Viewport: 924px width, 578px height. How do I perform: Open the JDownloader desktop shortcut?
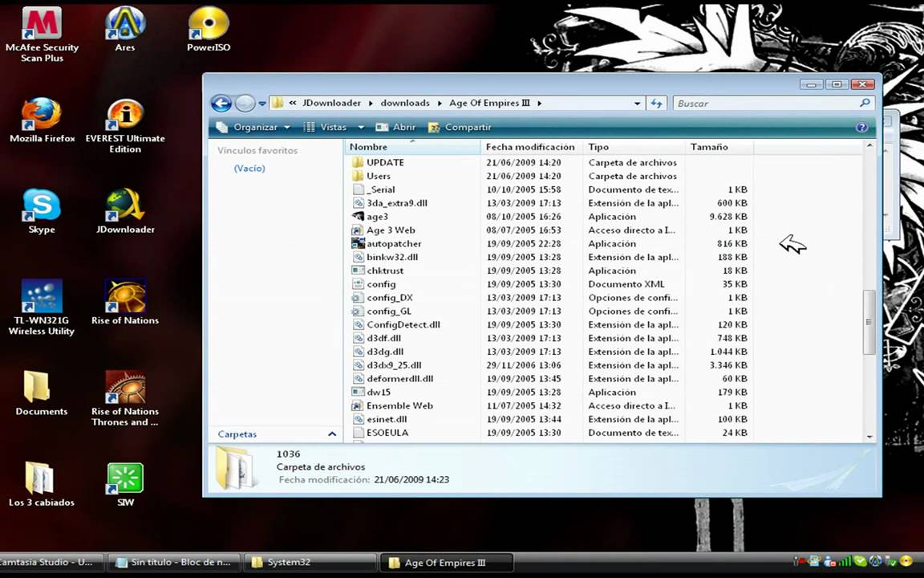point(125,212)
